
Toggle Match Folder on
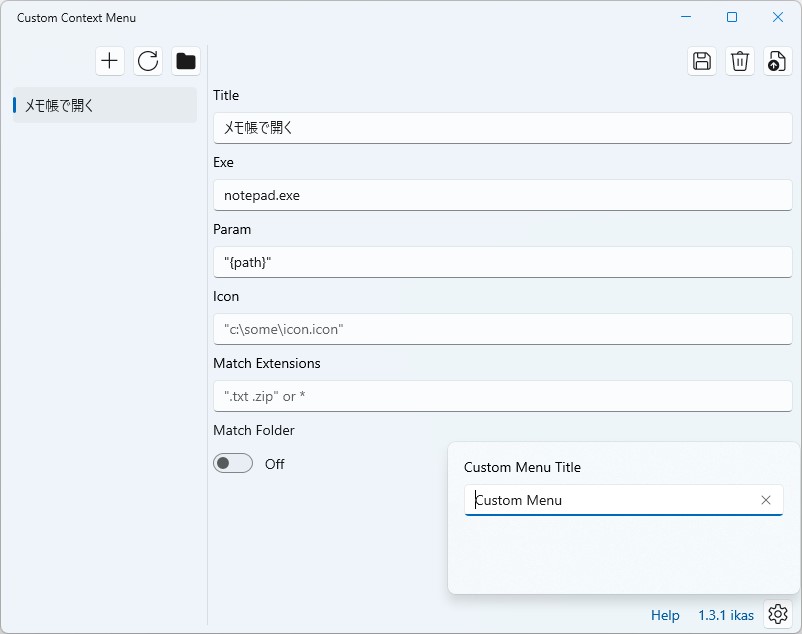click(x=233, y=463)
